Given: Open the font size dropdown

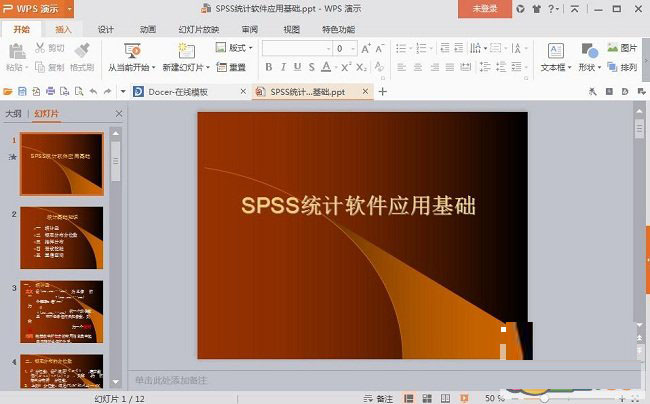Looking at the screenshot, I should [x=351, y=48].
